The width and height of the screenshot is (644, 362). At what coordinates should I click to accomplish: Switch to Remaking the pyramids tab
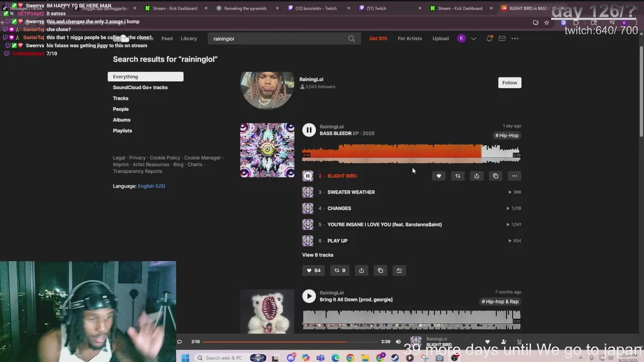tap(245, 8)
